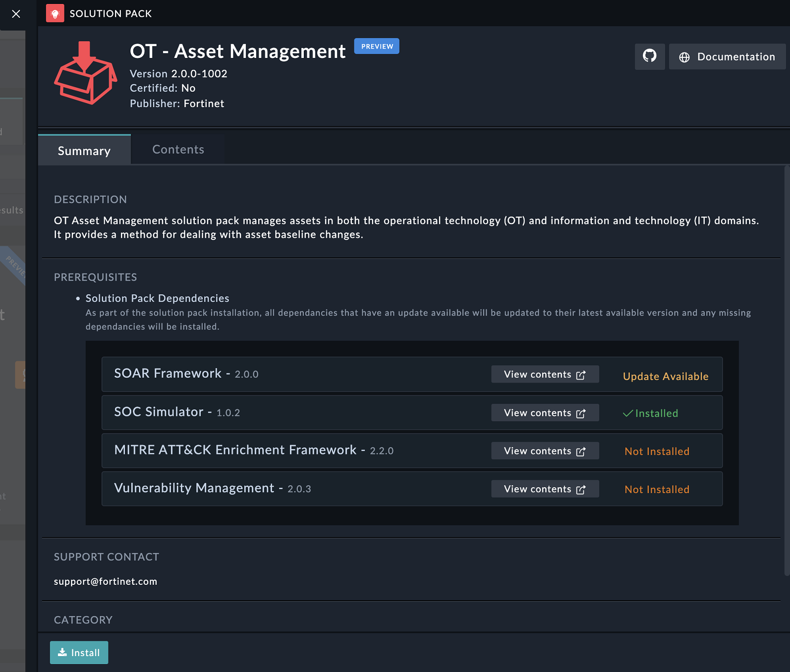View contents of Vulnerability Management
Image resolution: width=790 pixels, height=672 pixels.
(x=545, y=489)
